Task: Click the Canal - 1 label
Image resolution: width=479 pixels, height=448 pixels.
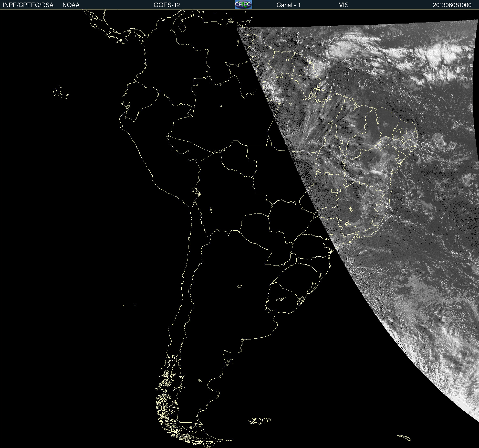Action: coord(288,5)
